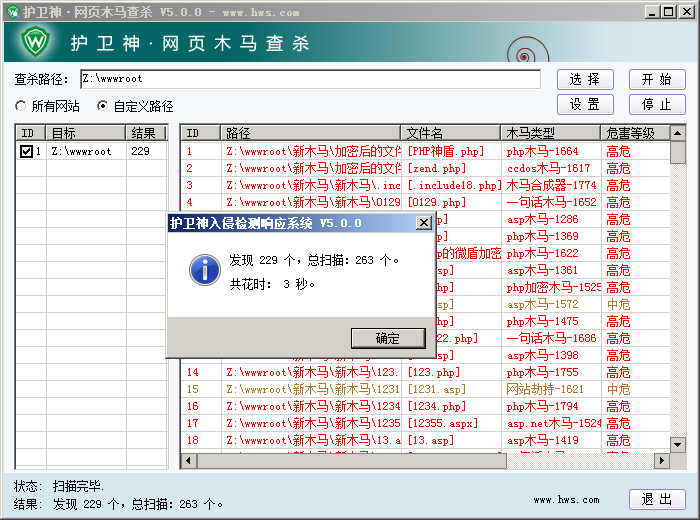The width and height of the screenshot is (700, 520).
Task: Sort results by 文件名 column header
Action: 450,133
